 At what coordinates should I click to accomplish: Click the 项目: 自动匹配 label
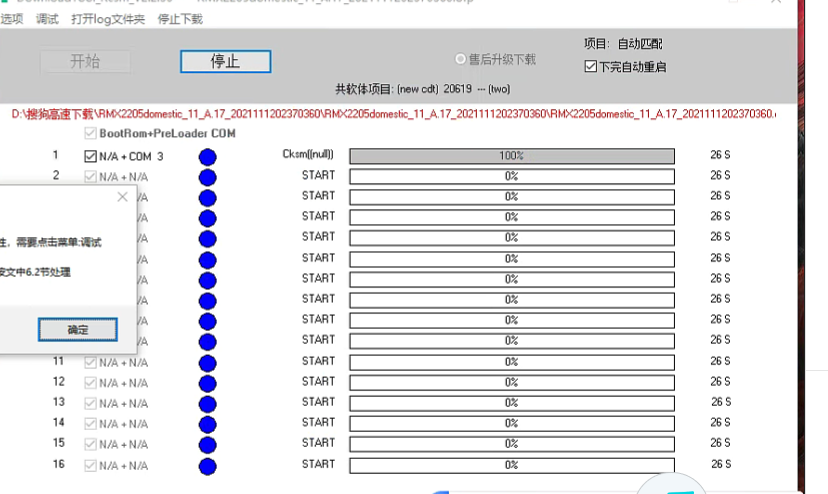pyautogui.click(x=623, y=44)
